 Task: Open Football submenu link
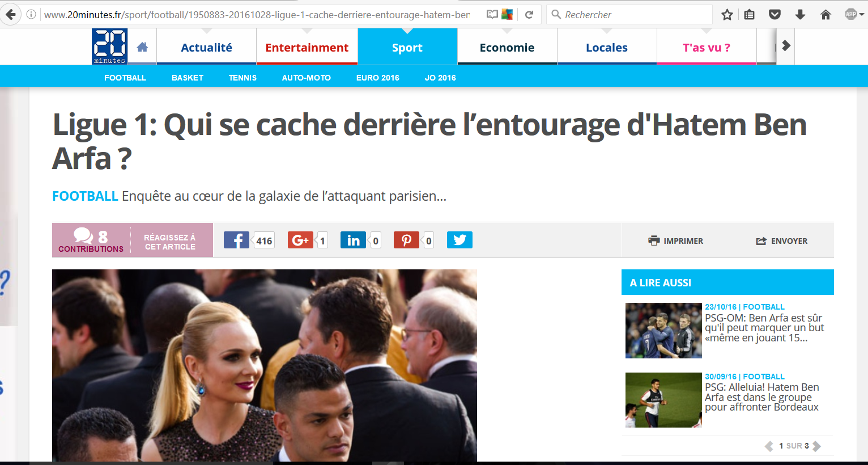pos(125,78)
